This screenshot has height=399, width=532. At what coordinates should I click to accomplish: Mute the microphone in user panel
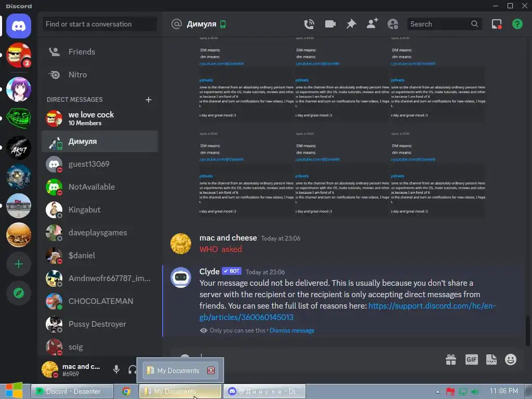116,369
